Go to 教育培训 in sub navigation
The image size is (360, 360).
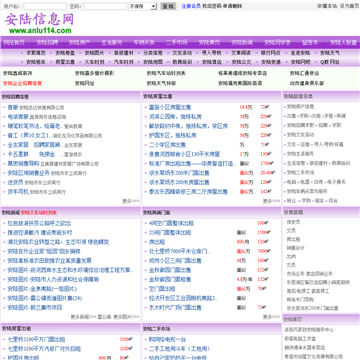click(182, 62)
